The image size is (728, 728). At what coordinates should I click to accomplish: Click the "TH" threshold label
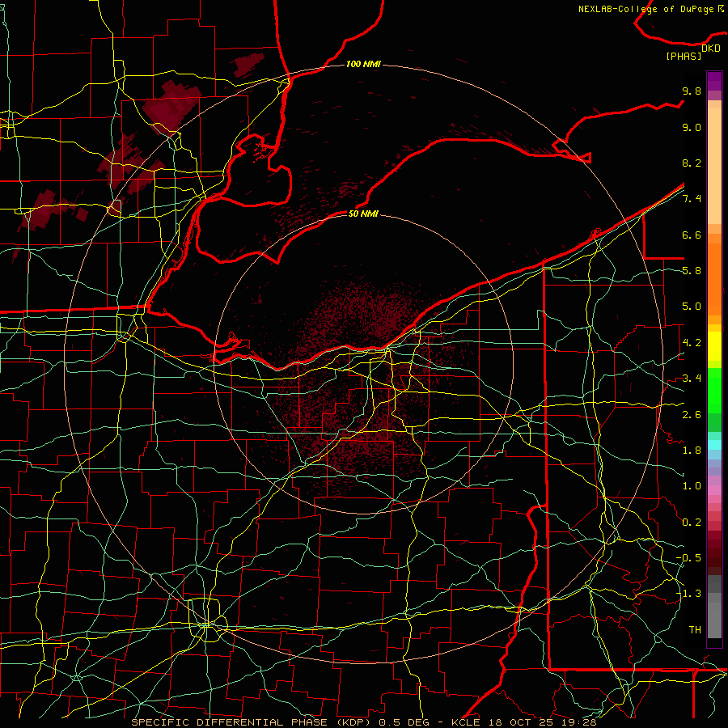(695, 630)
